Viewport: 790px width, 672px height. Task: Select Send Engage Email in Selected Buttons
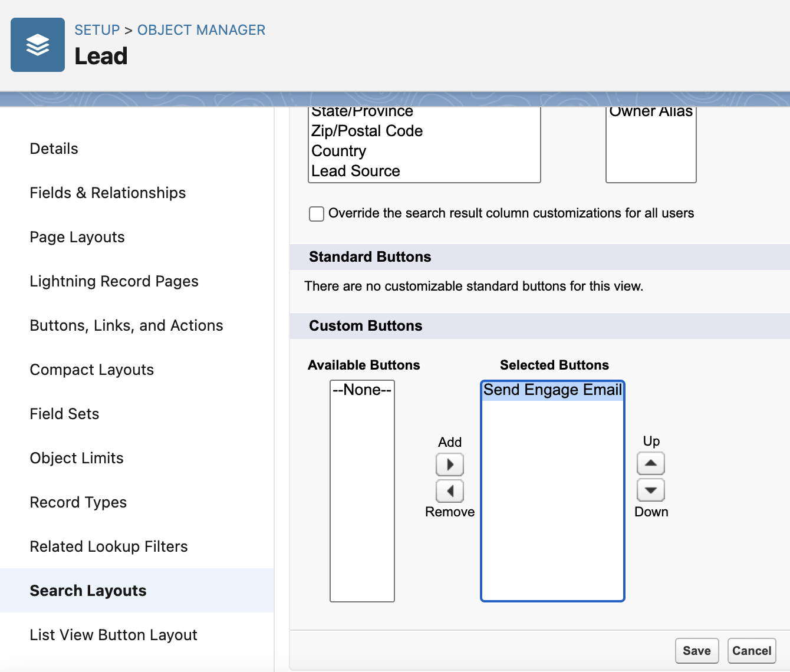point(552,390)
